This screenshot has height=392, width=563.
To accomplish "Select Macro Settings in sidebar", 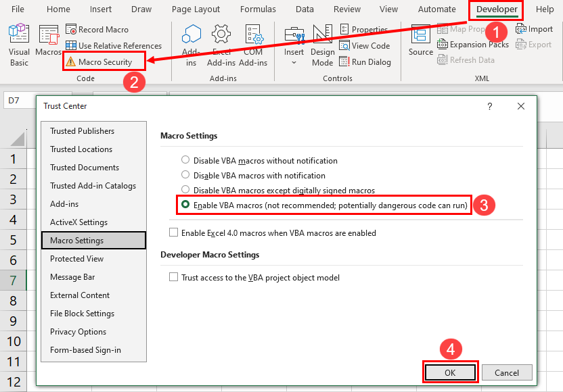I will point(93,241).
